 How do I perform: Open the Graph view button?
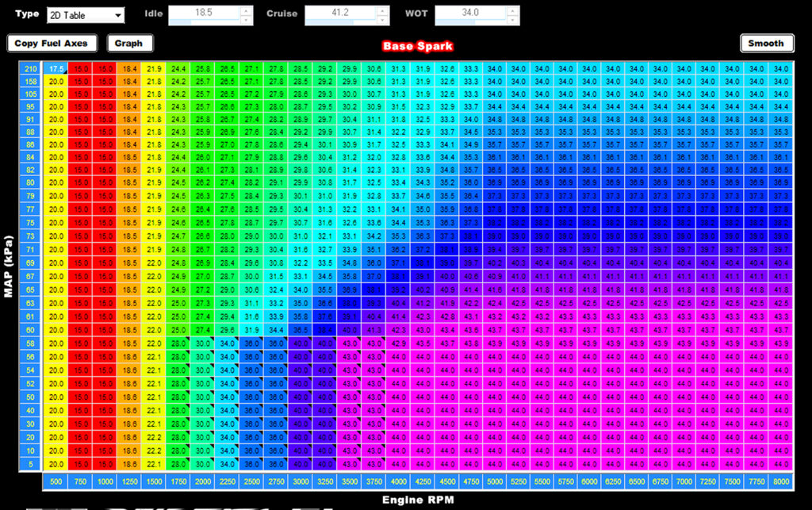coord(129,44)
